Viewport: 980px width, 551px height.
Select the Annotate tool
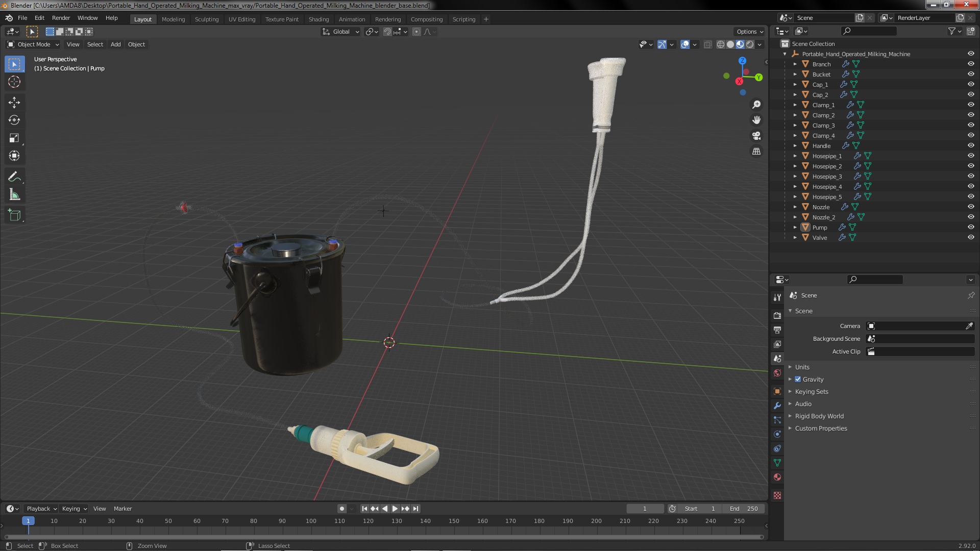14,177
